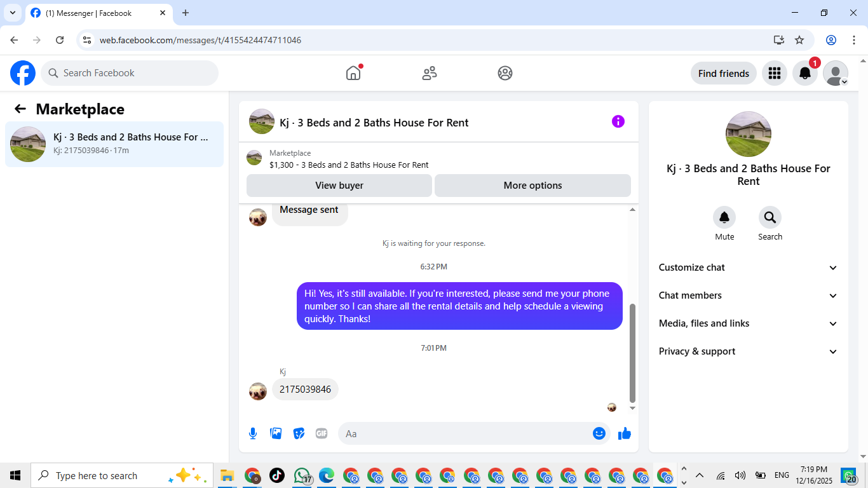
Task: Open the Friends icon in top navigation
Action: pyautogui.click(x=430, y=73)
